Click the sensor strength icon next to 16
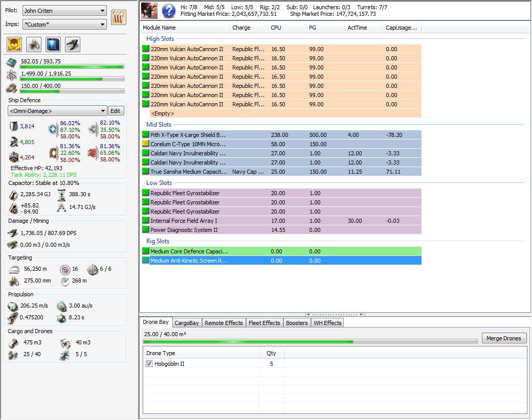Screen dimensions: 532x420 click(x=65, y=270)
